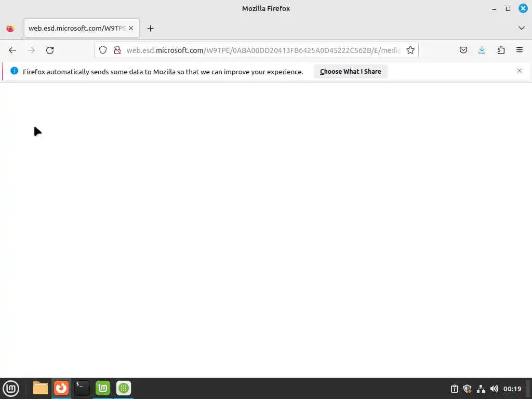
Task: Open the Update Manager shield tray icon
Action: pyautogui.click(x=467, y=389)
